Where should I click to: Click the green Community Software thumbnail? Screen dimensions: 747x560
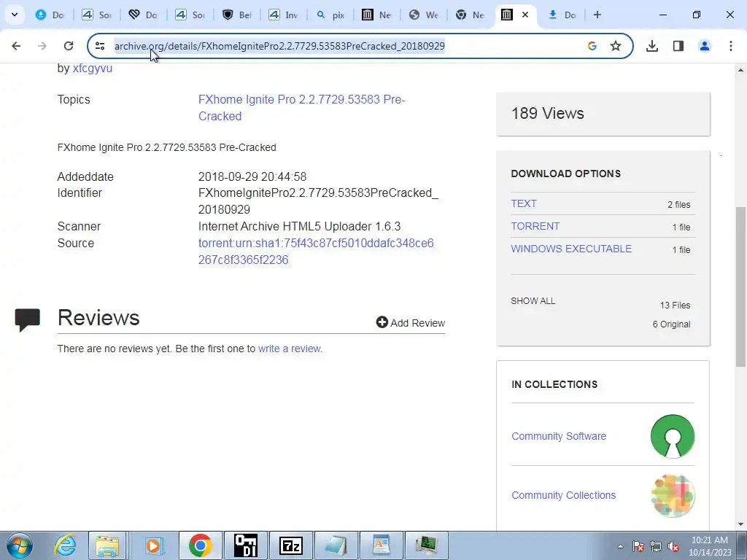point(673,436)
